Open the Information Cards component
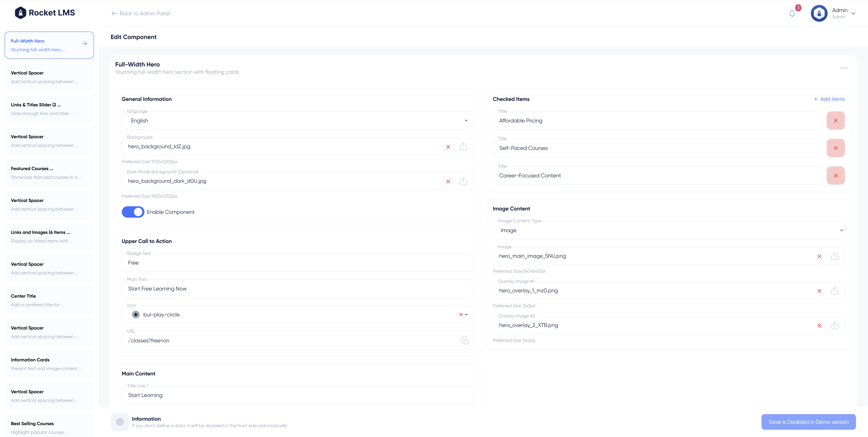The width and height of the screenshot is (868, 437). [x=49, y=364]
